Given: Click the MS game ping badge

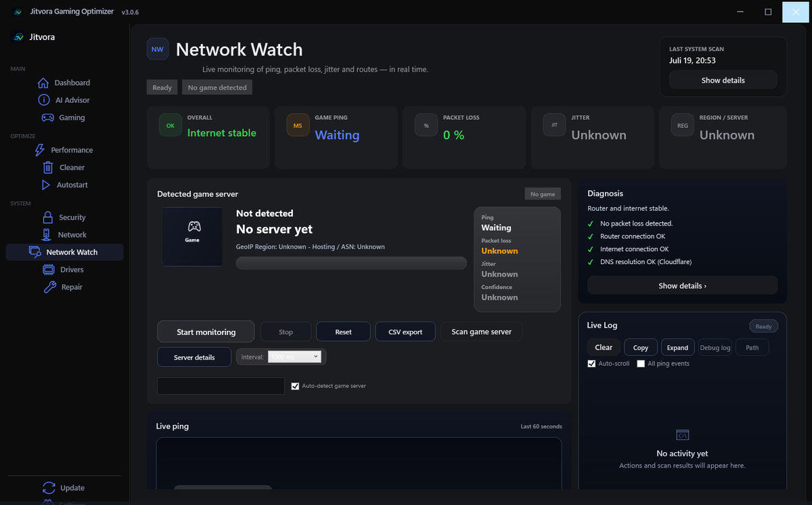Looking at the screenshot, I should [x=298, y=125].
